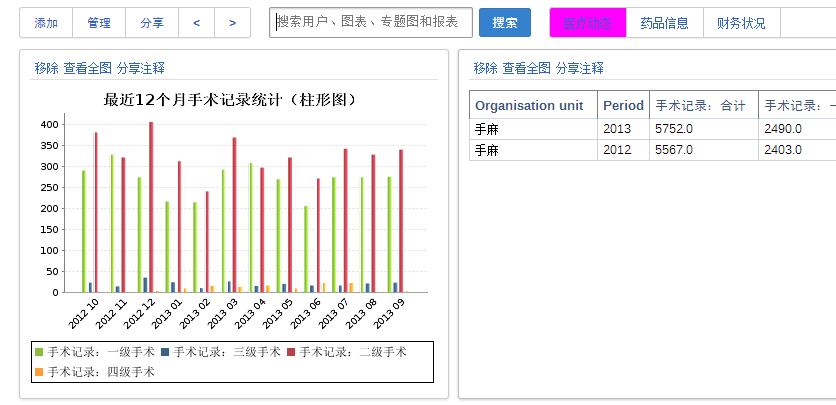Go to next dashboard with > arrow
The width and height of the screenshot is (836, 405).
coord(232,22)
